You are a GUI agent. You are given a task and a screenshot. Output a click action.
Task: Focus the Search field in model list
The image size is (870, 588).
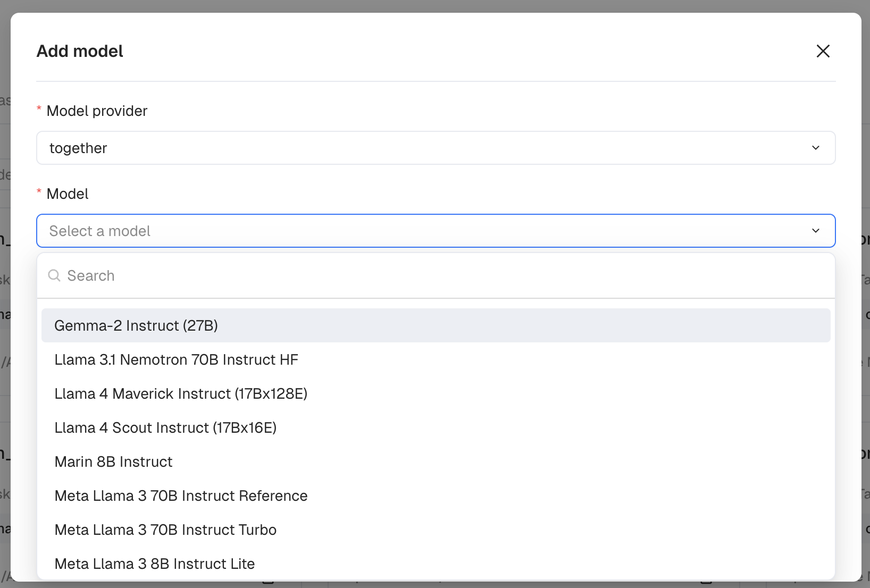tap(436, 275)
